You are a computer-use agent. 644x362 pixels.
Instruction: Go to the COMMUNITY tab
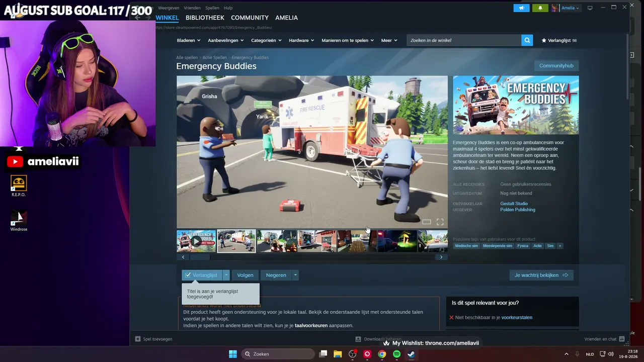click(250, 18)
